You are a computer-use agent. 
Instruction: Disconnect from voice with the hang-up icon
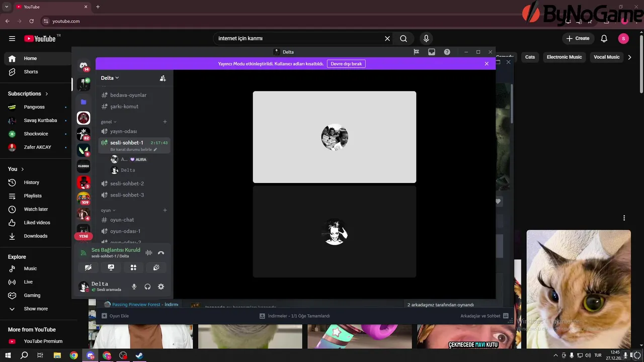(x=161, y=253)
